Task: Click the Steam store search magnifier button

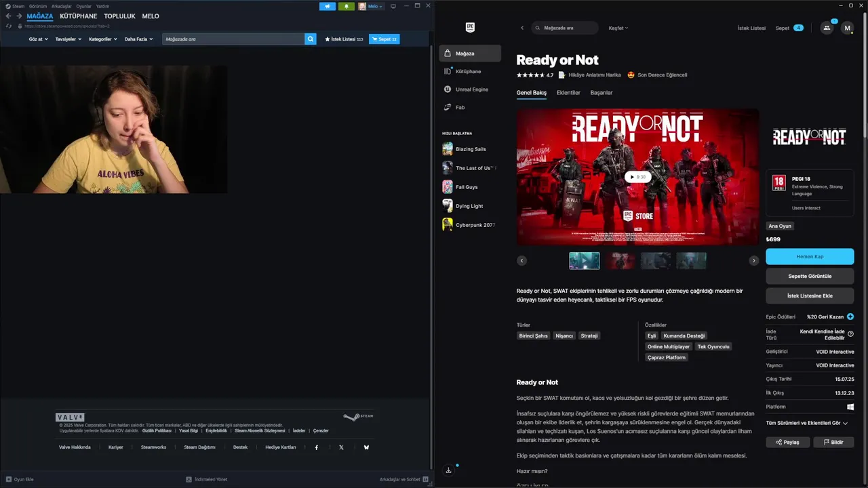Action: (311, 39)
